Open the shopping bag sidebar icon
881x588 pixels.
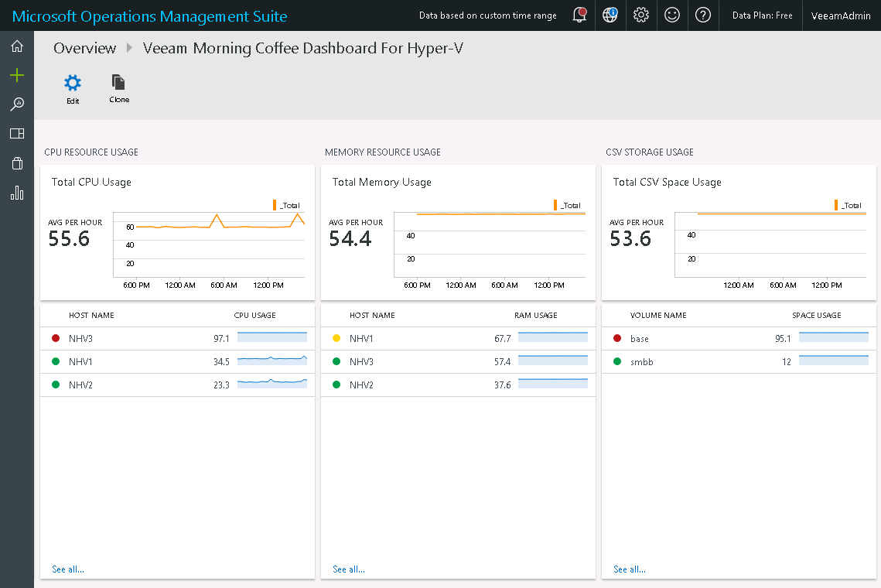point(17,163)
